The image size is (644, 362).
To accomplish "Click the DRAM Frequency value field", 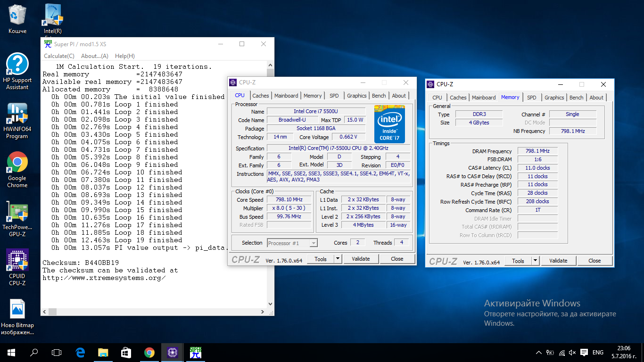I will 537,151.
